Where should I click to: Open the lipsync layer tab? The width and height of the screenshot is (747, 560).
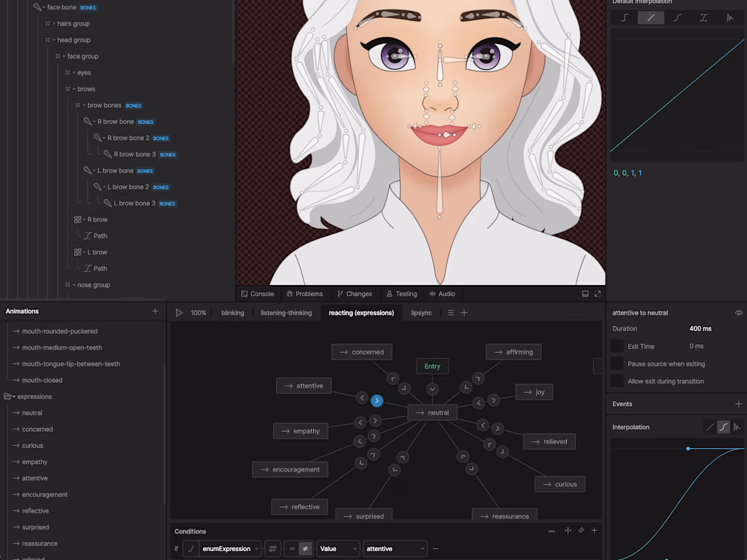pyautogui.click(x=421, y=313)
